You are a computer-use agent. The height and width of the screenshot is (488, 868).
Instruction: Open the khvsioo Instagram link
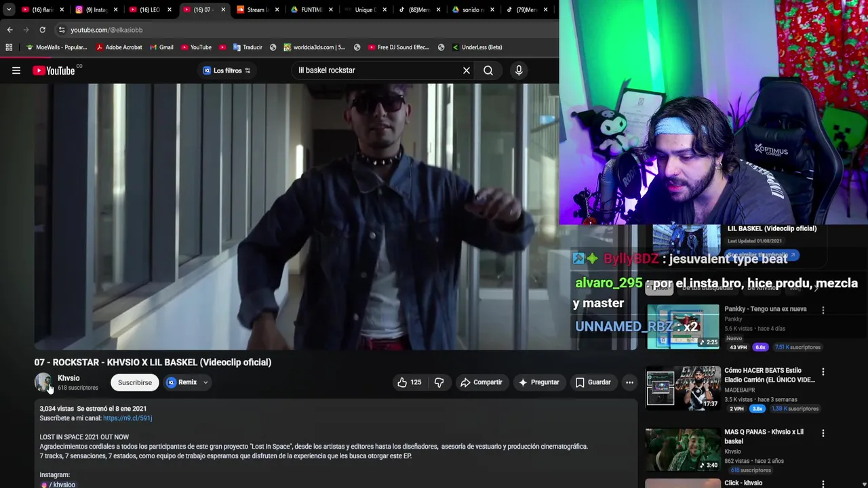click(58, 485)
